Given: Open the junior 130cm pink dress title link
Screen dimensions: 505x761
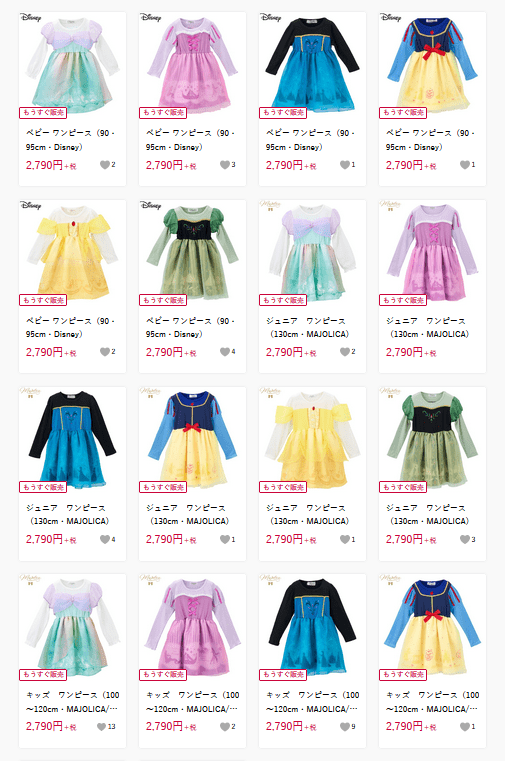Looking at the screenshot, I should click(427, 328).
